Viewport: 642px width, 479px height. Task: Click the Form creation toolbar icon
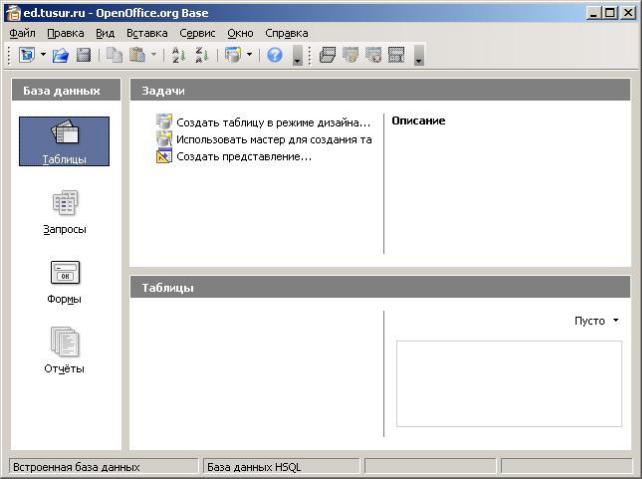pyautogui.click(x=233, y=55)
